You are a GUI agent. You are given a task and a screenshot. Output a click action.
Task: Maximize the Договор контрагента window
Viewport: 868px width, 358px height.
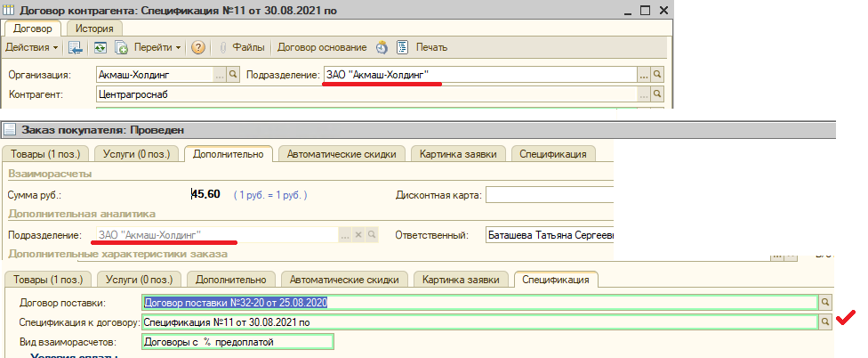click(x=645, y=10)
